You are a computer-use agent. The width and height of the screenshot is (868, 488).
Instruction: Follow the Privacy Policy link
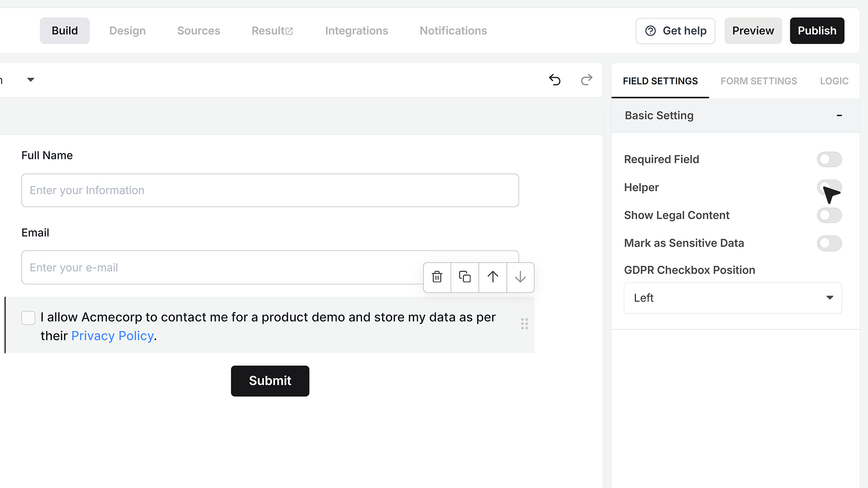click(x=113, y=336)
